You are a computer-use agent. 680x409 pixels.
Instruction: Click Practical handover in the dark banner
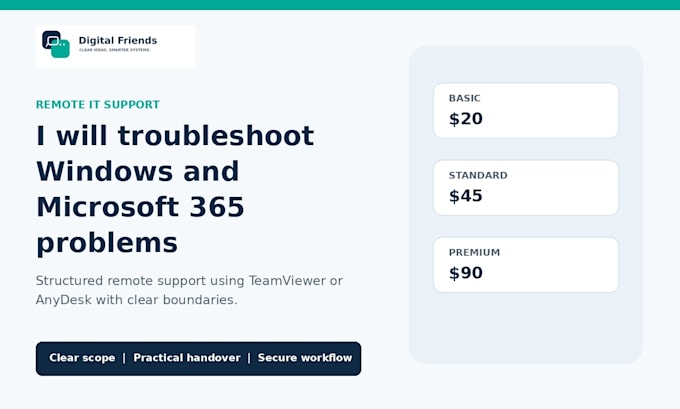186,358
